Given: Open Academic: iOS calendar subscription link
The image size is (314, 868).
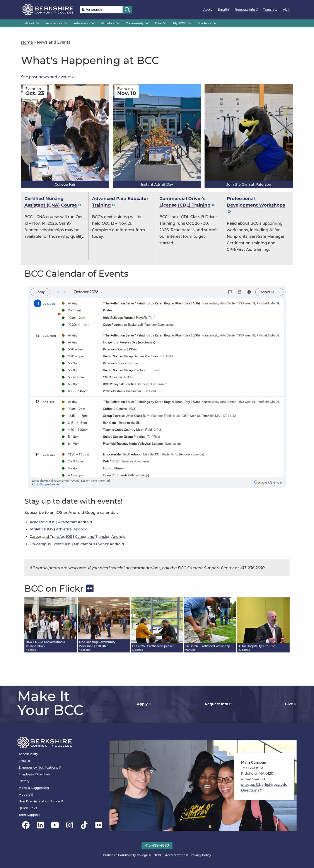Looking at the screenshot, I should tap(42, 522).
